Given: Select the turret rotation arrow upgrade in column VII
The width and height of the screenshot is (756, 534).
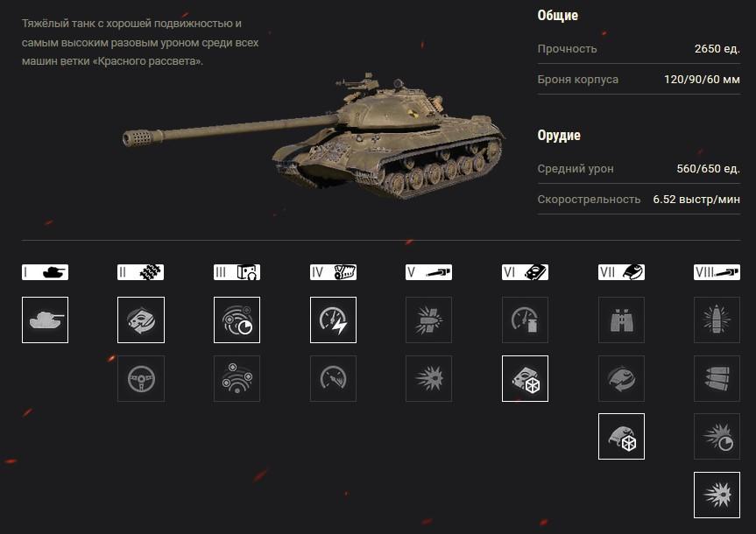Looking at the screenshot, I should (x=621, y=379).
